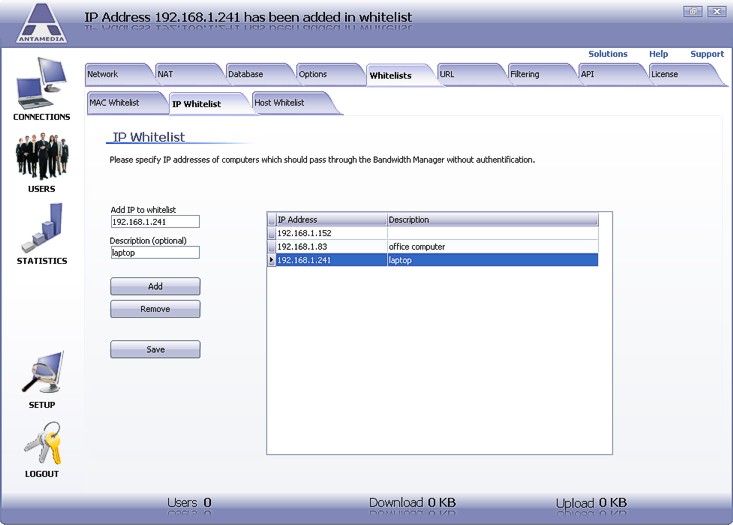Screen dimensions: 733x525
Task: Open the Users section icon
Action: coord(42,157)
